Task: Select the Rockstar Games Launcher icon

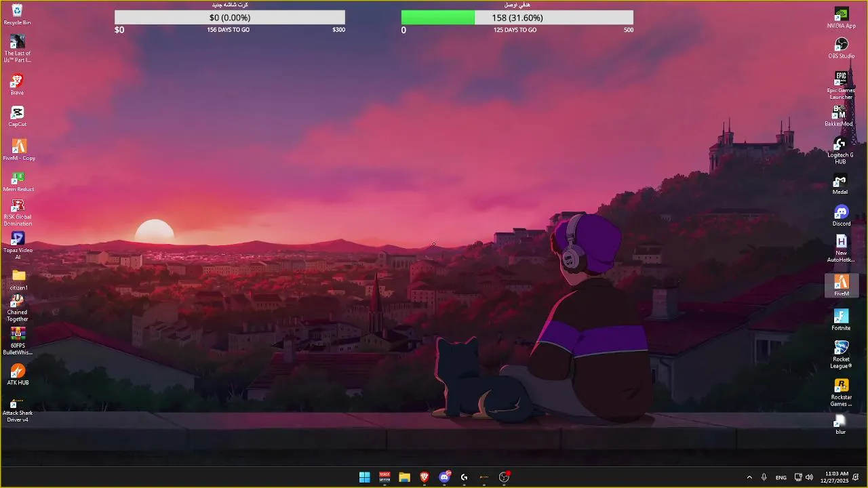Action: [841, 392]
